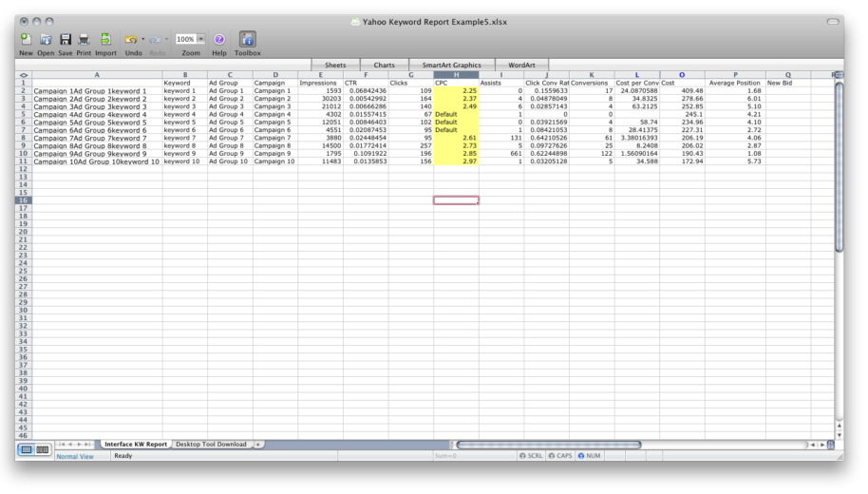Click the SCRL status indicator

coord(531,456)
